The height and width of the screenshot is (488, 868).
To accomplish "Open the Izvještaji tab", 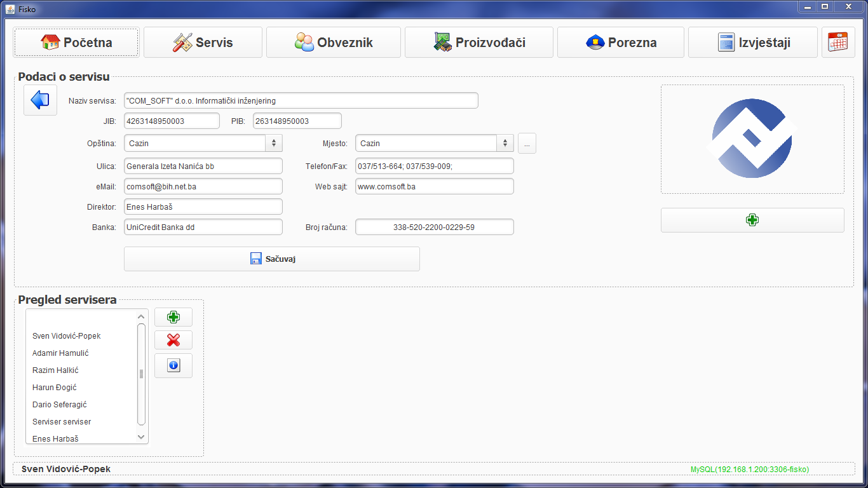I will point(752,43).
